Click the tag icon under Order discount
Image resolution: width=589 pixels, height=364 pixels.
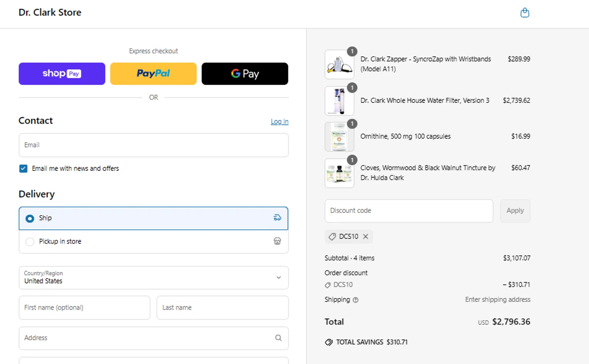click(327, 285)
